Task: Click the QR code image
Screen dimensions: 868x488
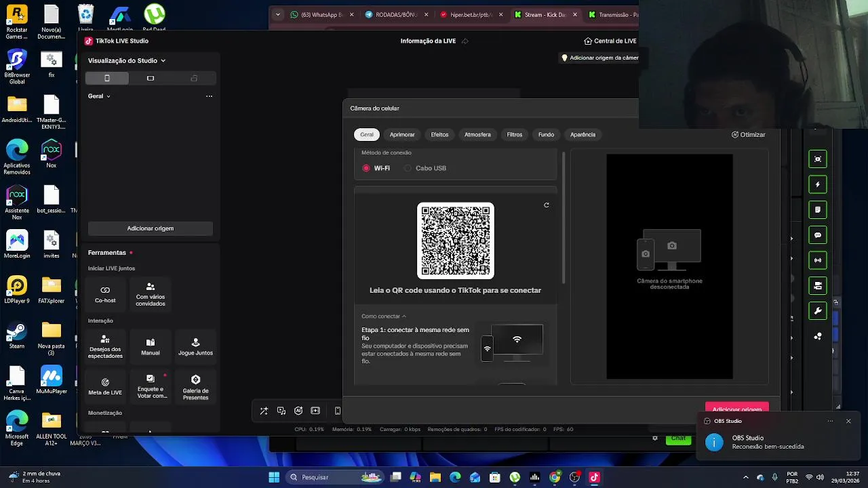Action: [456, 241]
